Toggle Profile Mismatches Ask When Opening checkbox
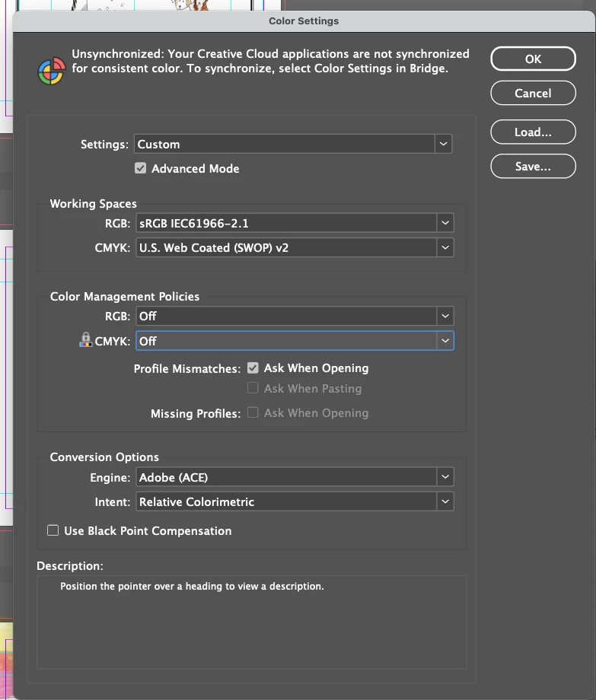596x700 pixels. [253, 367]
